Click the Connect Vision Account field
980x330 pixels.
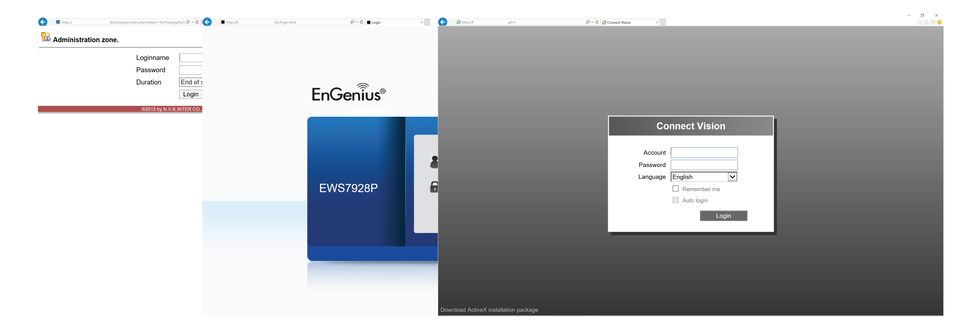(x=704, y=153)
